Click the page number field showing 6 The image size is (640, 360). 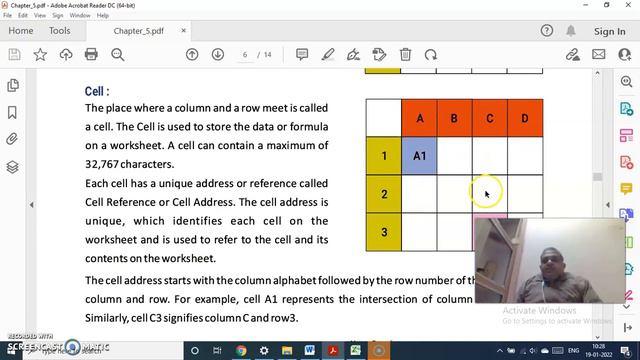(x=245, y=55)
